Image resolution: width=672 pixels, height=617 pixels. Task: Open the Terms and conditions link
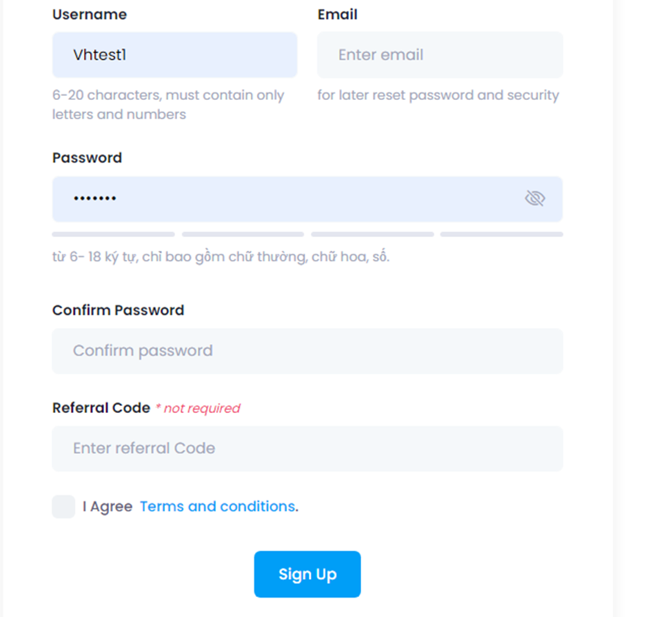(218, 507)
